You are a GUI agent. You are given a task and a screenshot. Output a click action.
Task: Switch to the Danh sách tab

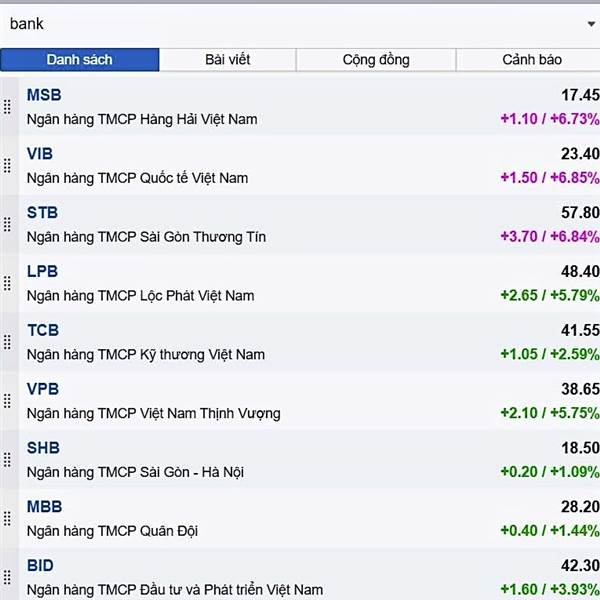[80, 60]
